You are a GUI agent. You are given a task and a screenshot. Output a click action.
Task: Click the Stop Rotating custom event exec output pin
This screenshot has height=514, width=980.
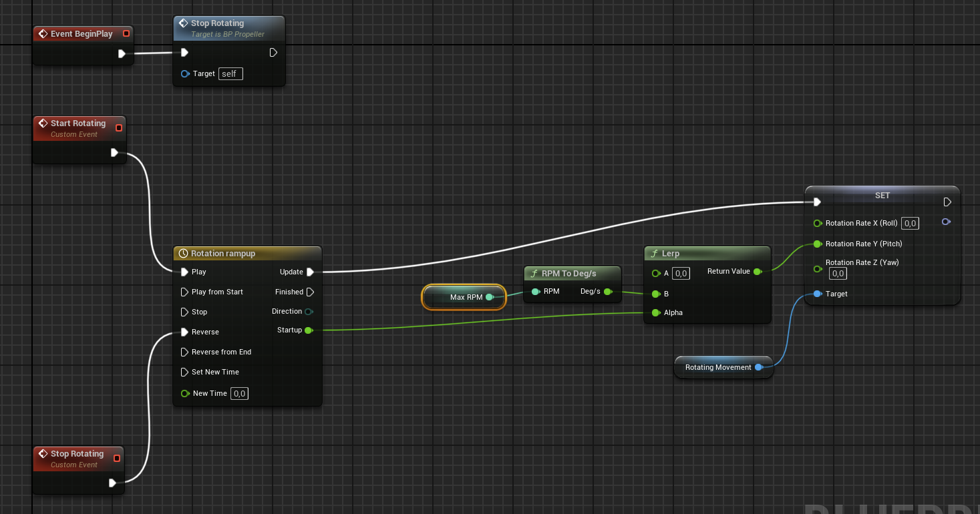[112, 483]
